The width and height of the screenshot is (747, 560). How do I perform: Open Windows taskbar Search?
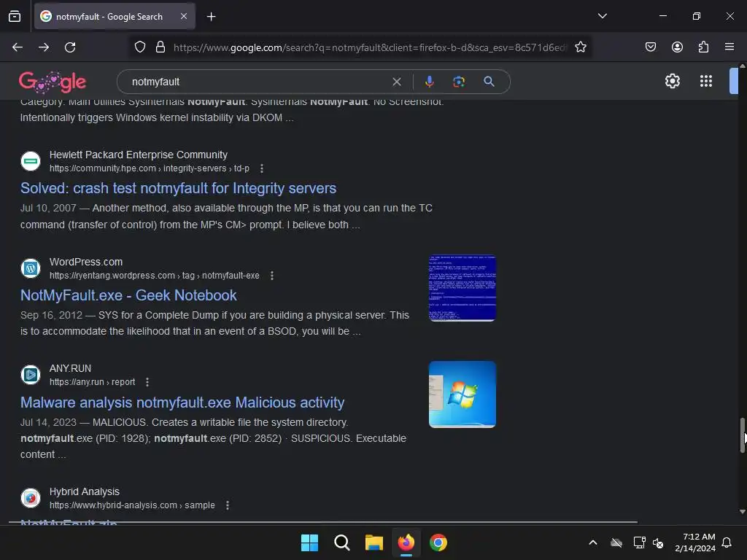click(341, 542)
